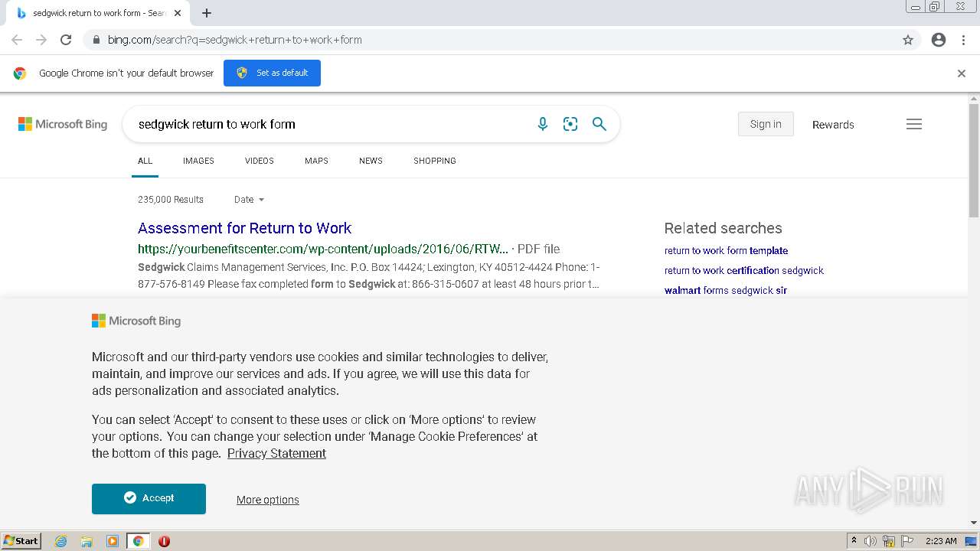
Task: Accept cookies with the Accept button
Action: (149, 498)
